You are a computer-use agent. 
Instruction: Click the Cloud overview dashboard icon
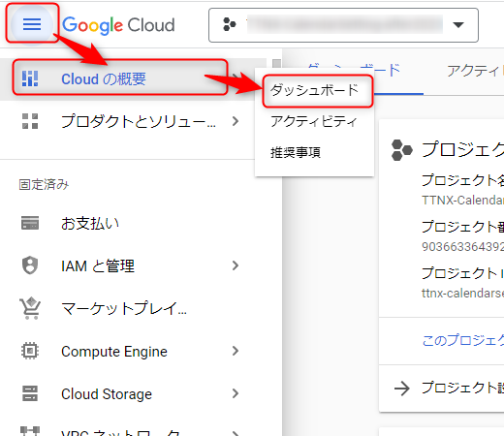30,78
